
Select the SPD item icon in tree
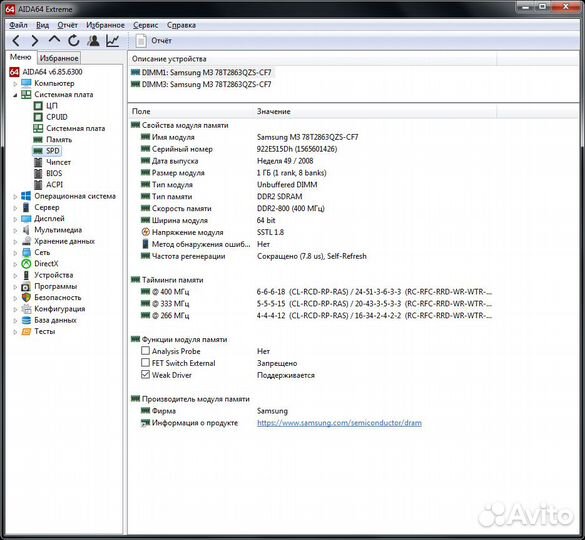38,151
